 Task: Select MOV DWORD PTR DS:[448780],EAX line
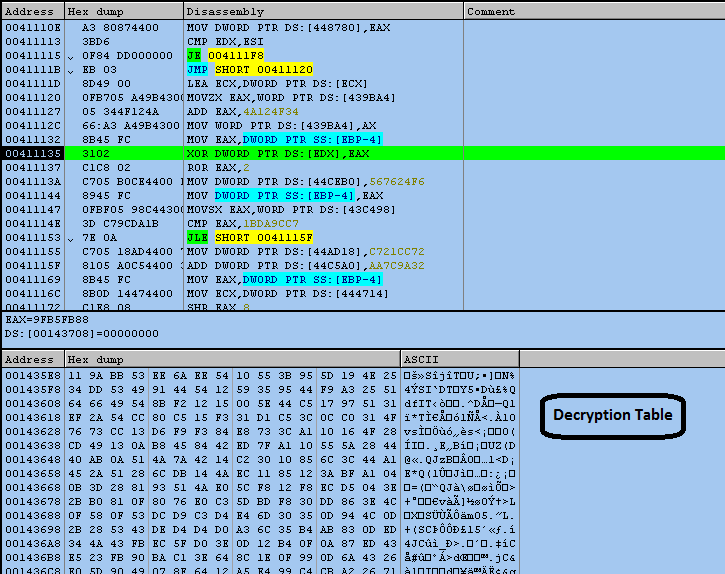[288, 28]
